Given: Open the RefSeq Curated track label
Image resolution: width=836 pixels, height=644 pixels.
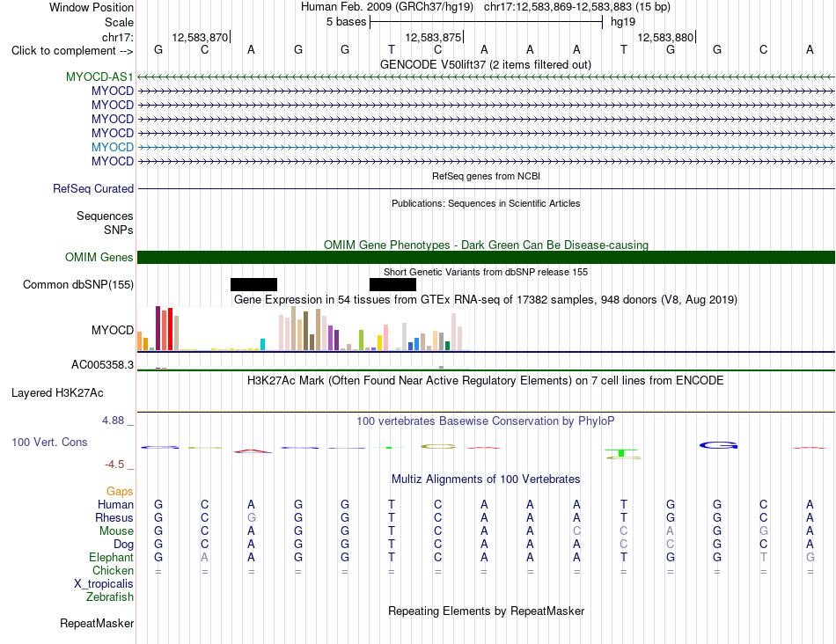Looking at the screenshot, I should pyautogui.click(x=93, y=189).
